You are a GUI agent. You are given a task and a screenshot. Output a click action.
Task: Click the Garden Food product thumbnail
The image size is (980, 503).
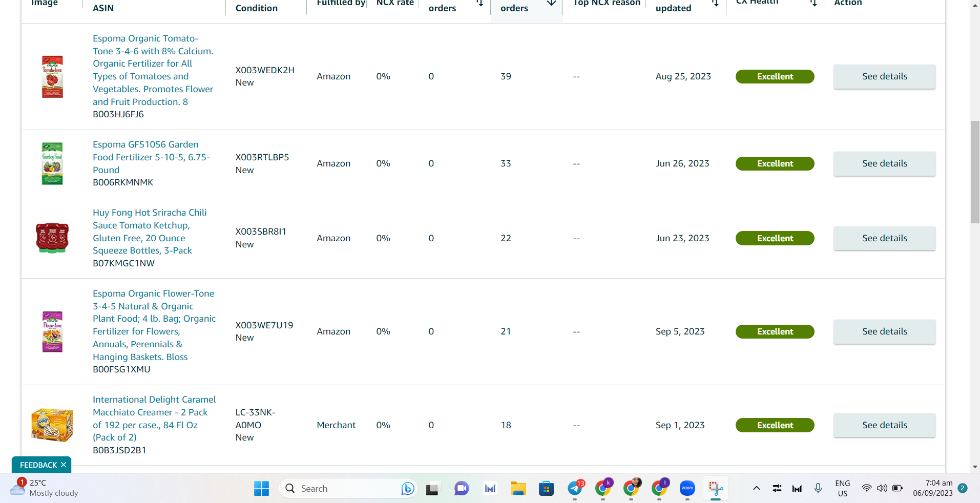pos(52,163)
